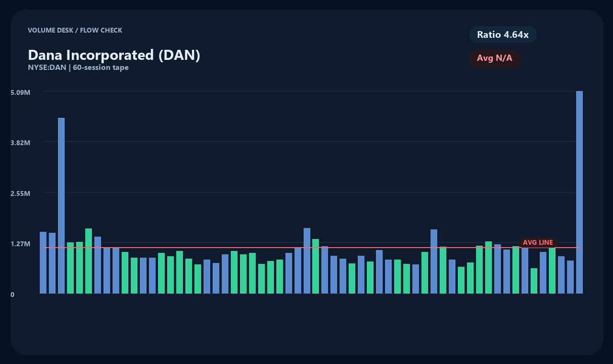613x364 pixels.
Task: Click the first blue volume bar
Action: (43, 262)
